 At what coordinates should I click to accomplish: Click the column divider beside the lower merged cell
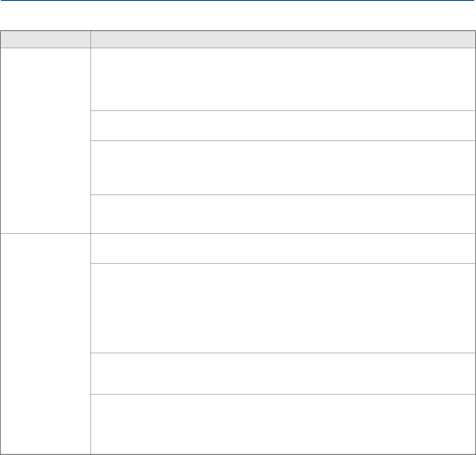[x=90, y=344]
